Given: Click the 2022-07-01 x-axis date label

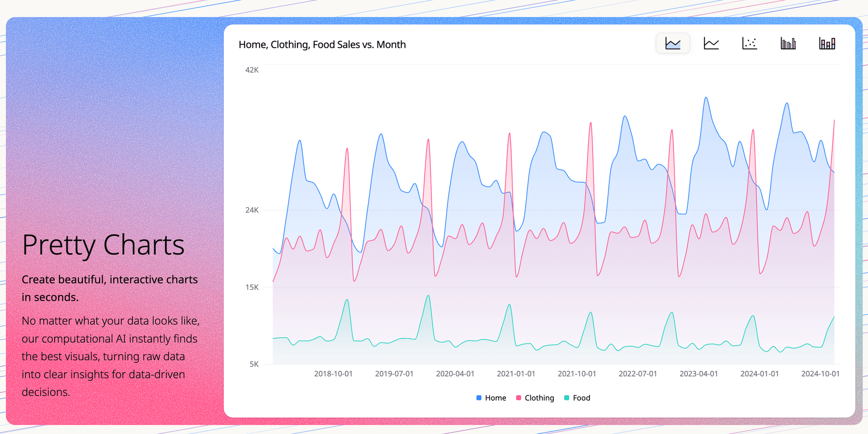Looking at the screenshot, I should tap(637, 374).
